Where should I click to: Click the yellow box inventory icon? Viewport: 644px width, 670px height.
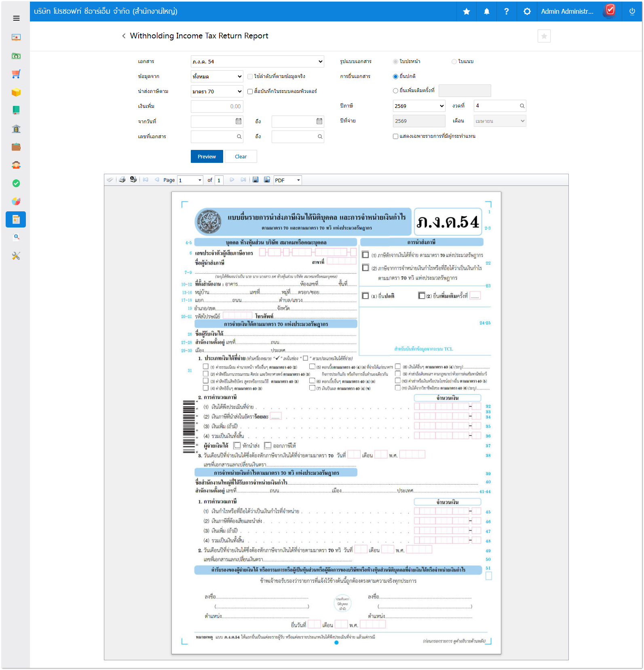pos(16,93)
